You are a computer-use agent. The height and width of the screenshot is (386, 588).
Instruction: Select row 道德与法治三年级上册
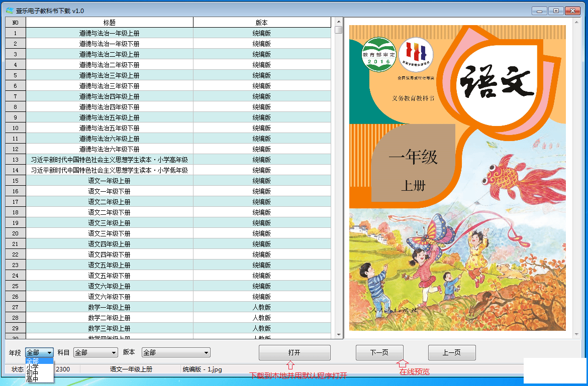[168, 75]
